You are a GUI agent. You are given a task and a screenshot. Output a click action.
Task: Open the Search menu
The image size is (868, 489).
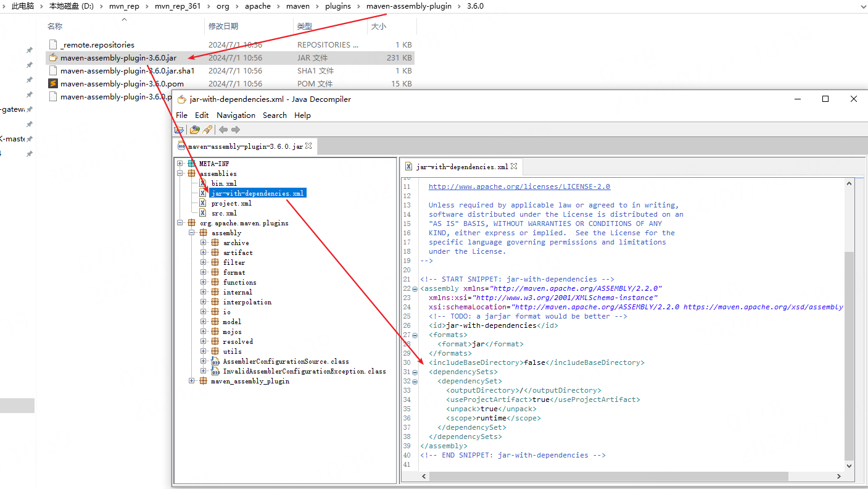point(275,115)
